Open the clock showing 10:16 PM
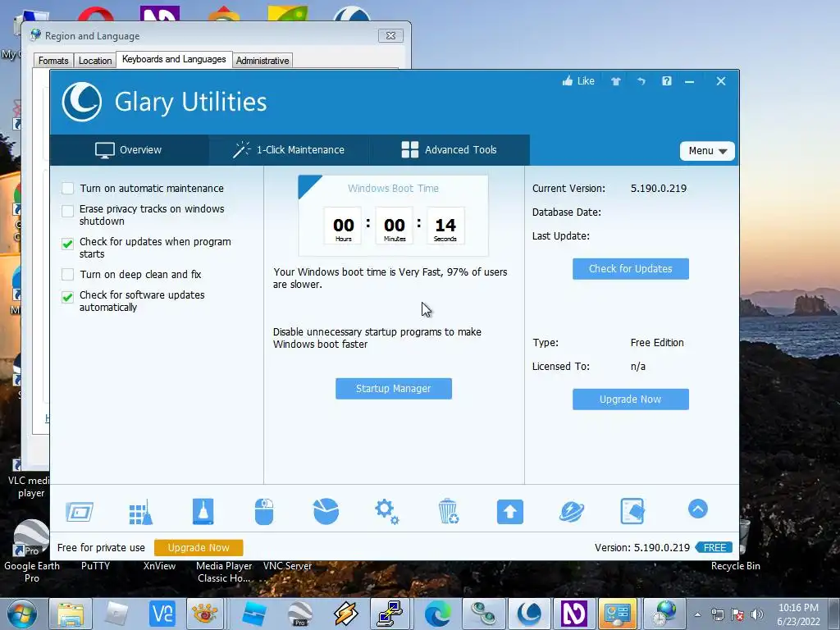Image resolution: width=840 pixels, height=630 pixels. [x=798, y=614]
